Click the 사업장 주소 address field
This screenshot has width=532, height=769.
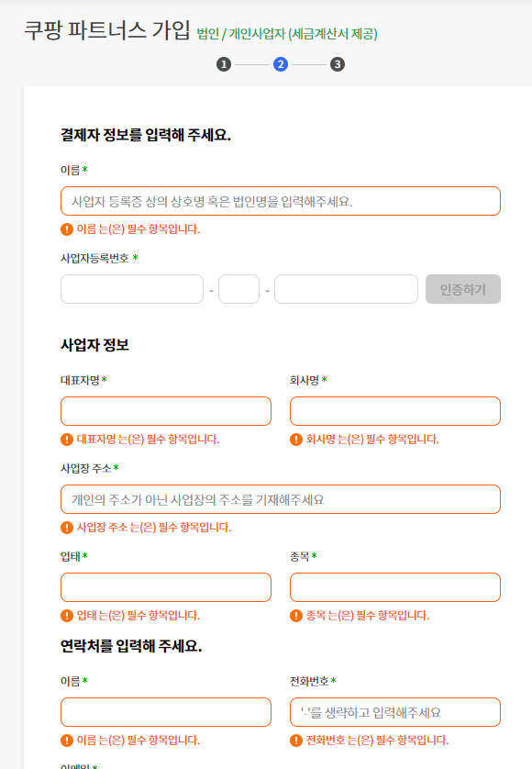[281, 499]
